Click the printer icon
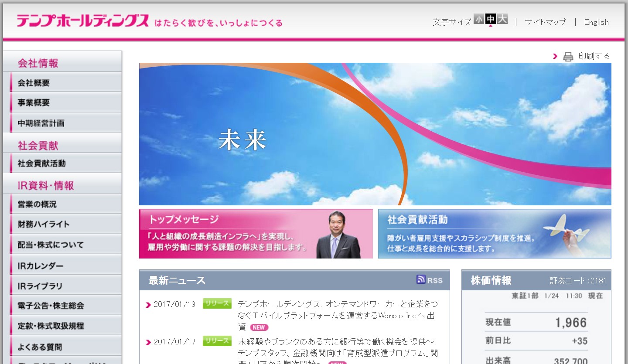The image size is (628, 364). tap(568, 57)
